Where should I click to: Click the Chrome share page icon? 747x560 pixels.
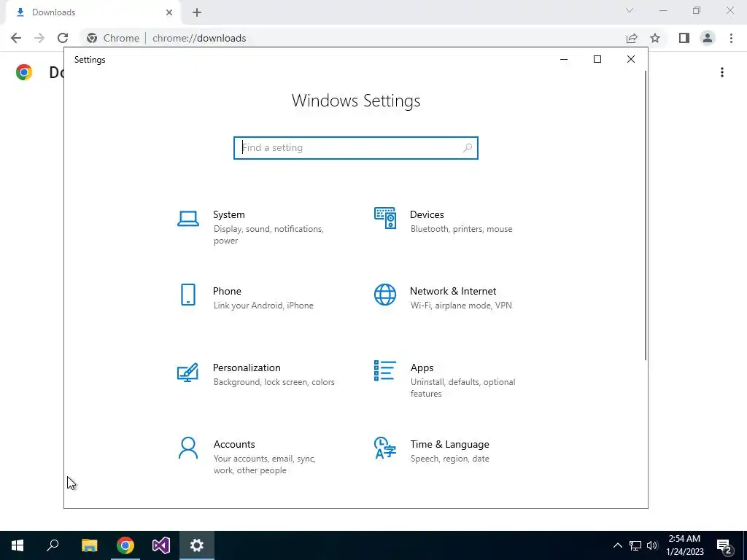click(632, 38)
